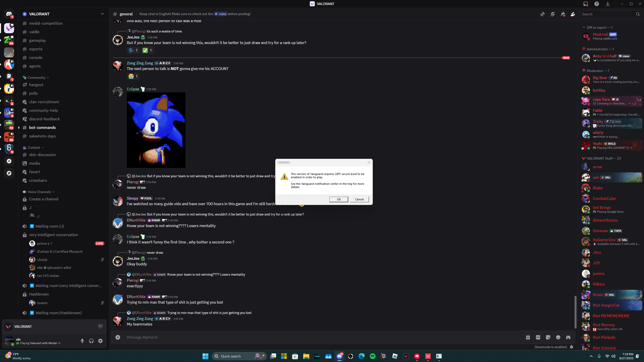Open the Windows Start button
The height and width of the screenshot is (362, 644).
(x=205, y=356)
